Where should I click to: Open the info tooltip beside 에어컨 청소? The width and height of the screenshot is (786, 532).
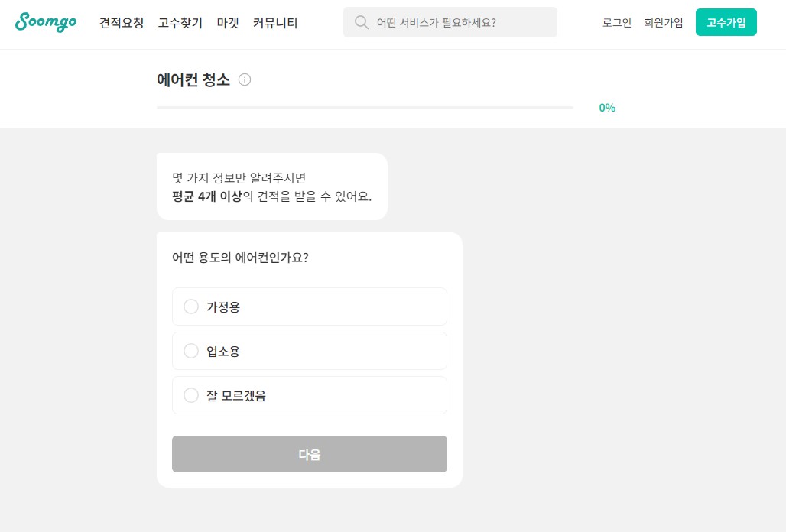click(245, 79)
